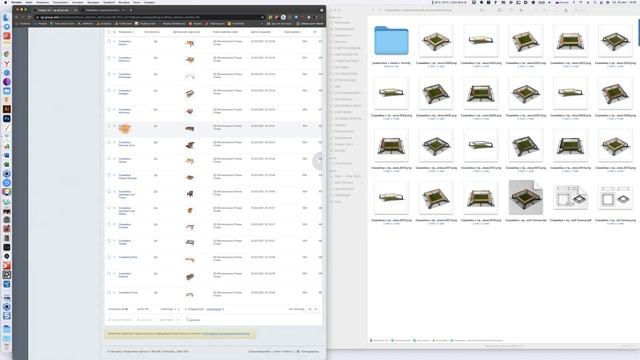Image resolution: width=640 pixels, height=360 pixels.
Task: Go back in the Finder window toolbar
Action: [373, 10]
